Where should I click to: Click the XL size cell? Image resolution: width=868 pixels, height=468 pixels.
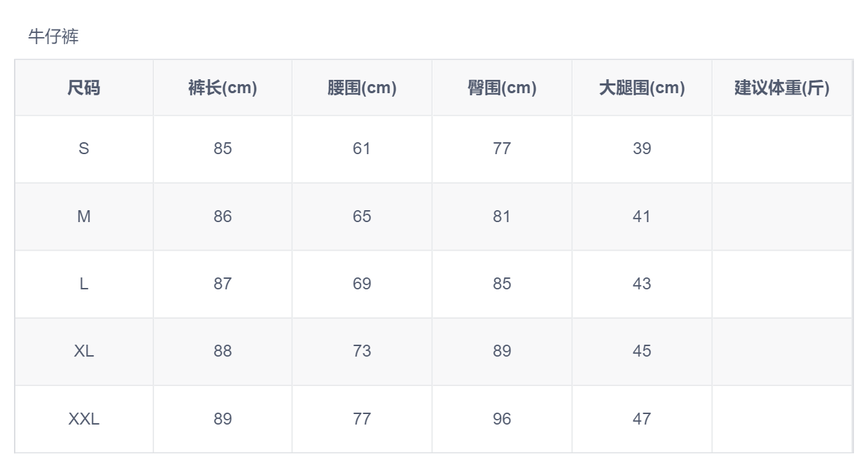click(x=84, y=351)
